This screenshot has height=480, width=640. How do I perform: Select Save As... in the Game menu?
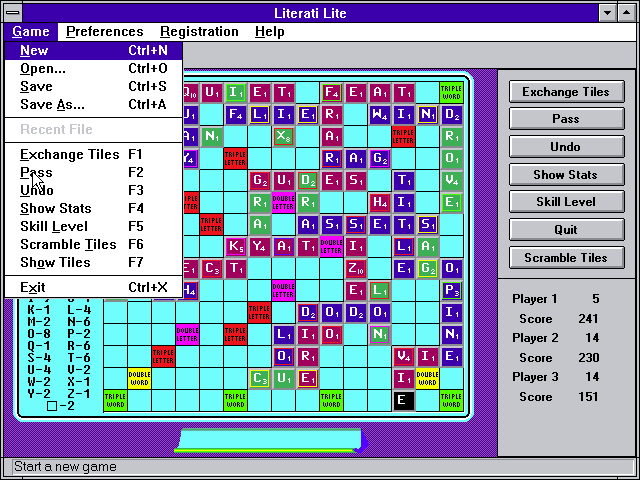pos(52,104)
